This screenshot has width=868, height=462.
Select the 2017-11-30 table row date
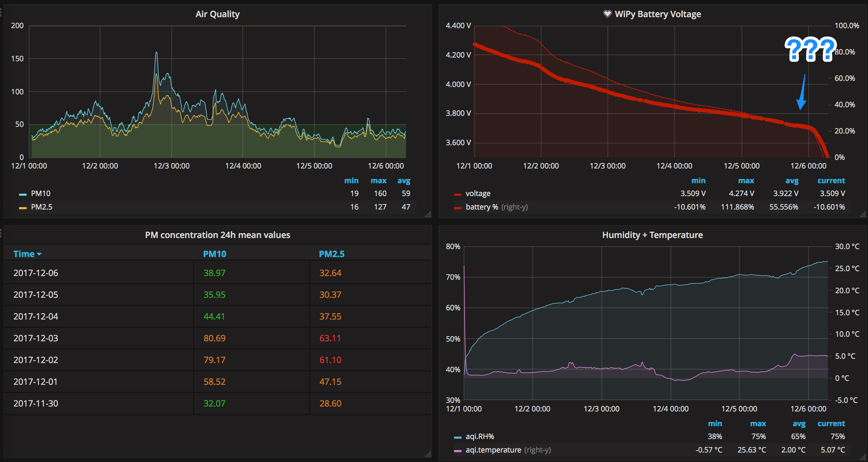pyautogui.click(x=36, y=403)
